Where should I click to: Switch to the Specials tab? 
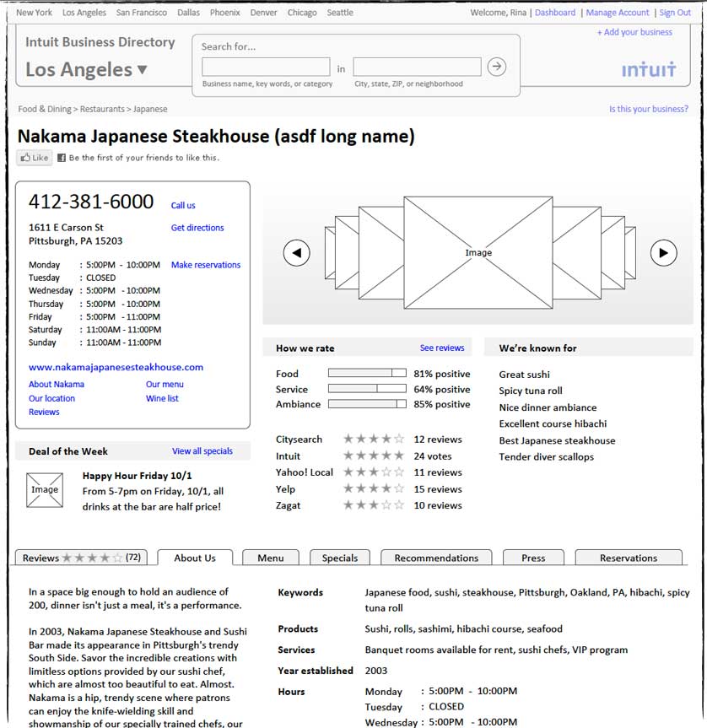click(340, 558)
